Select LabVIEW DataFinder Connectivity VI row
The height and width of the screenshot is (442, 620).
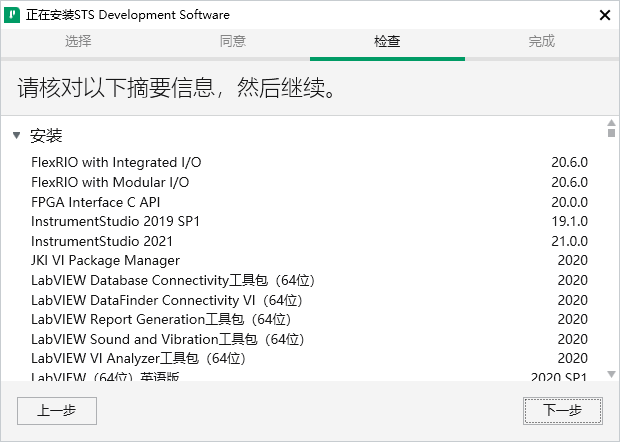click(309, 300)
